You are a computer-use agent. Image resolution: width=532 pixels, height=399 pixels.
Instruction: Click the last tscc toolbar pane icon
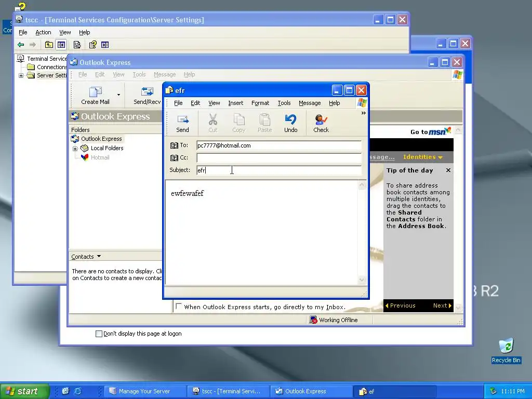click(105, 45)
